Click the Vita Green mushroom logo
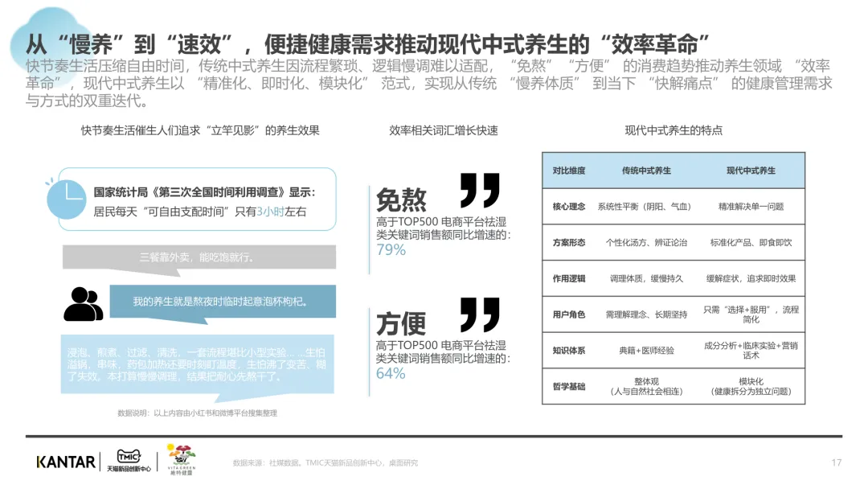 pos(181,460)
